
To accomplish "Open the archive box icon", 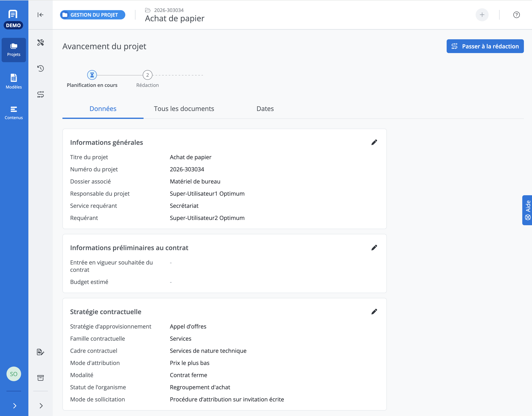I will (x=41, y=378).
